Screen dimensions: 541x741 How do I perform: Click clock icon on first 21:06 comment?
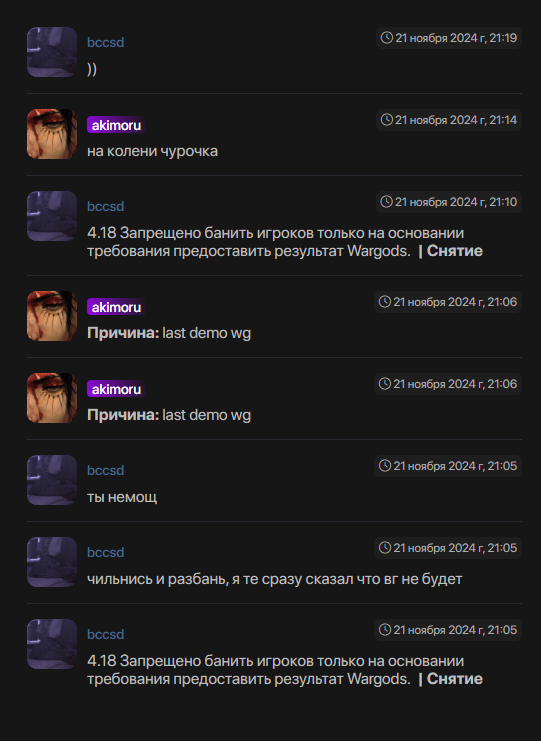385,302
